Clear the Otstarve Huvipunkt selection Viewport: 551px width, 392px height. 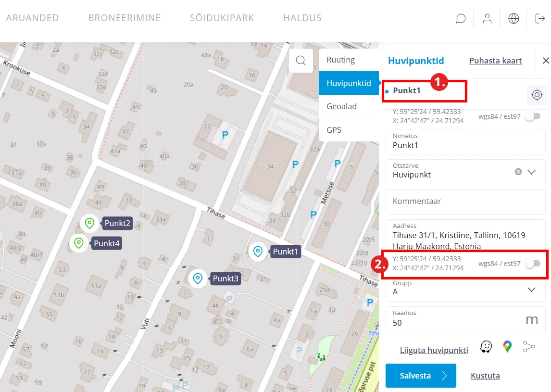(518, 172)
